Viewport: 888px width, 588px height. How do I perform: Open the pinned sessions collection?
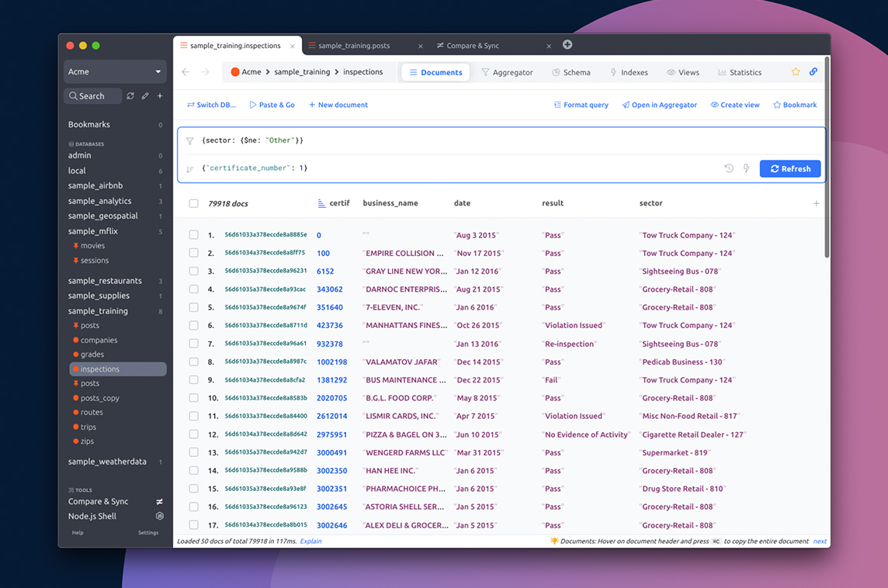(95, 261)
